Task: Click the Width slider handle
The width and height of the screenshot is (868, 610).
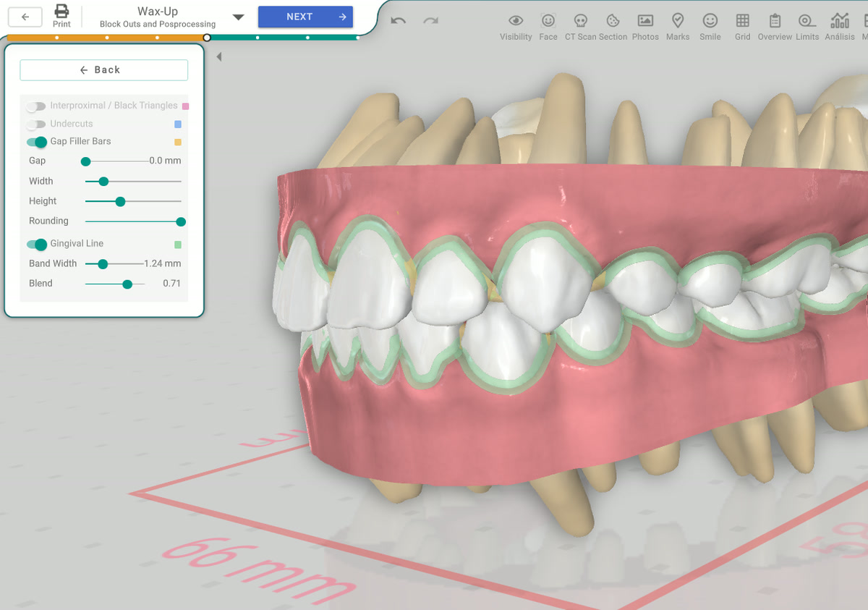Action: coord(103,182)
